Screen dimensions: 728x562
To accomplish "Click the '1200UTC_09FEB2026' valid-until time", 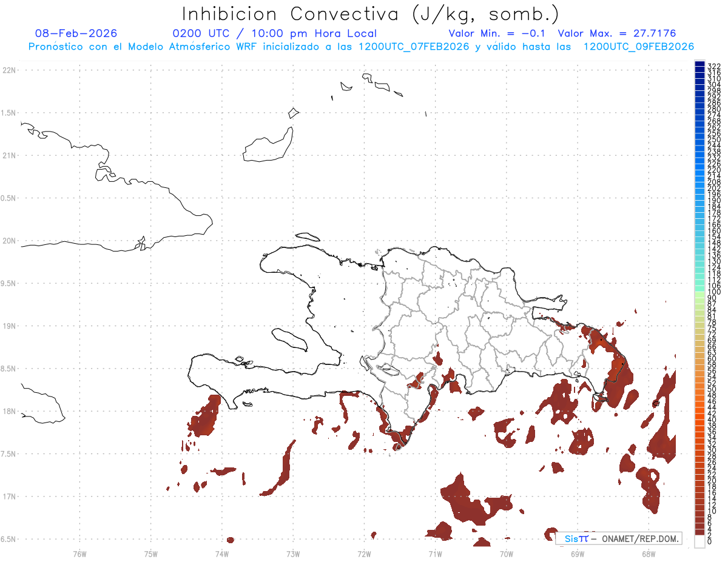I will coord(639,47).
